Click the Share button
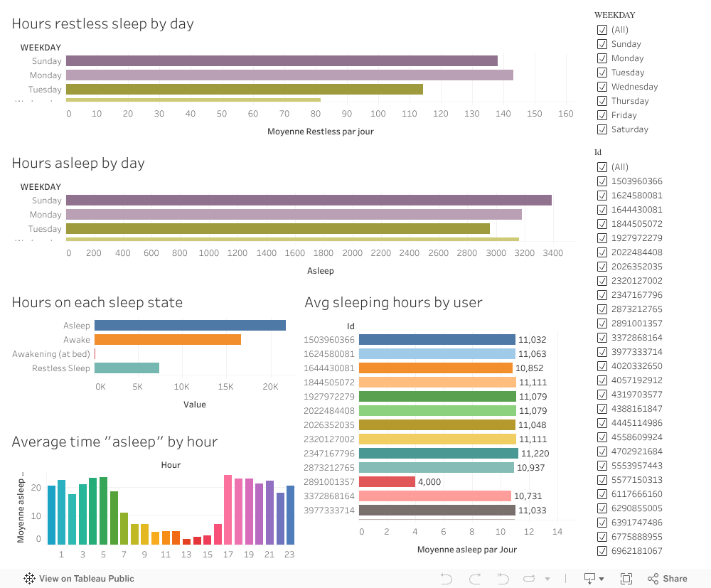Image resolution: width=711 pixels, height=588 pixels. point(667,579)
